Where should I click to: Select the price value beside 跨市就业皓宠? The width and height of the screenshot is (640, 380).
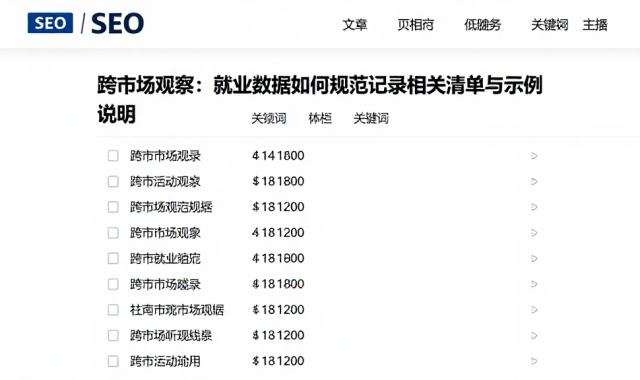click(x=278, y=258)
